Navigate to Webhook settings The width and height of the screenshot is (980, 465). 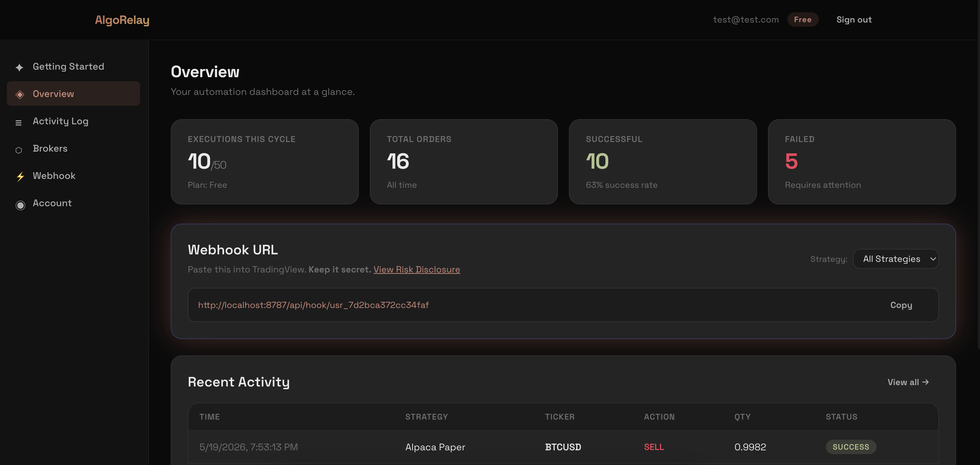(73, 176)
